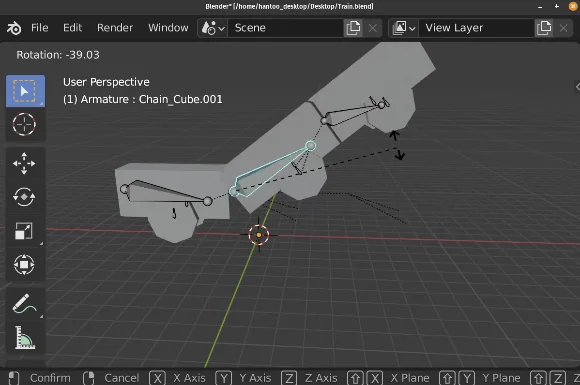
Task: Click the Armature : Chain_Cube.001 label
Action: (x=143, y=99)
